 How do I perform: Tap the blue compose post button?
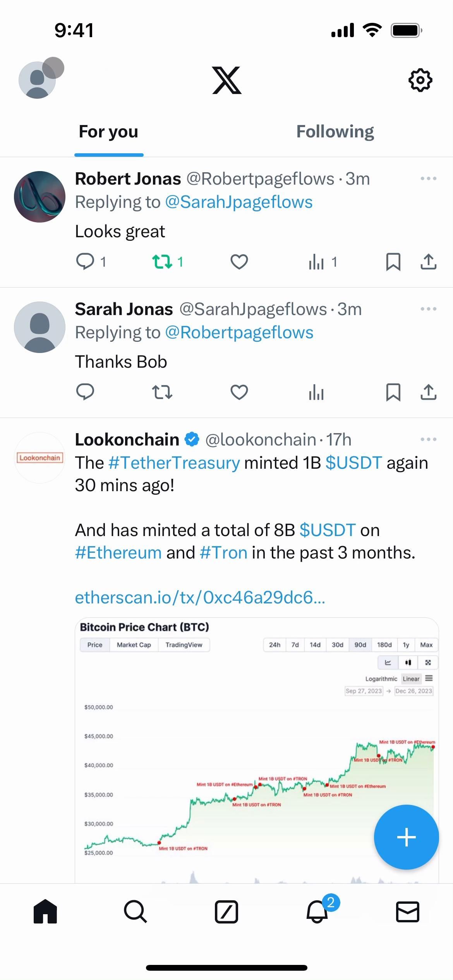(x=406, y=838)
